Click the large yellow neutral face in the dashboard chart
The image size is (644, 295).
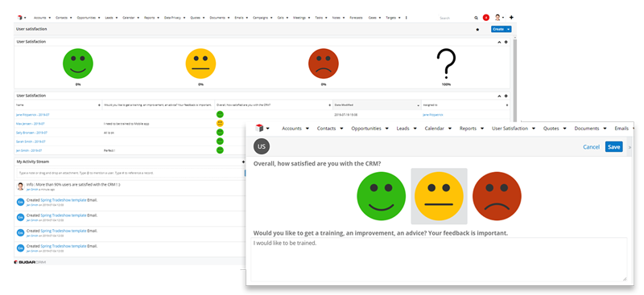[x=200, y=64]
